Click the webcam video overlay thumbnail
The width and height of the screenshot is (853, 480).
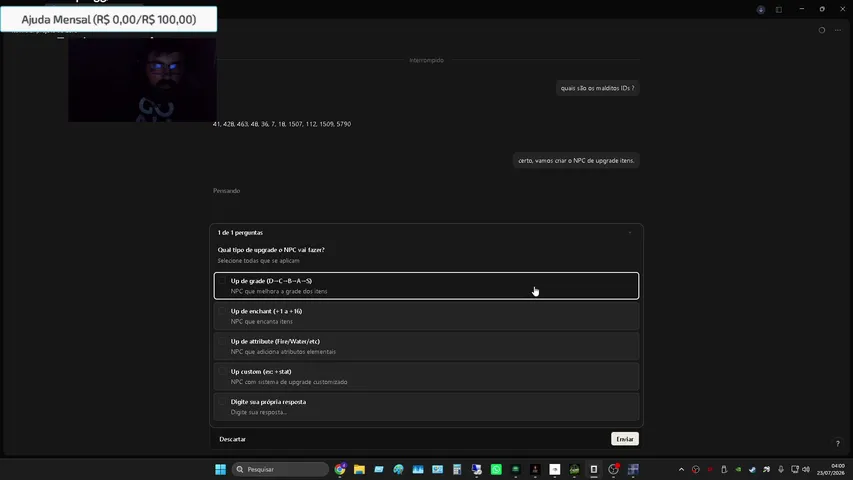click(x=142, y=79)
